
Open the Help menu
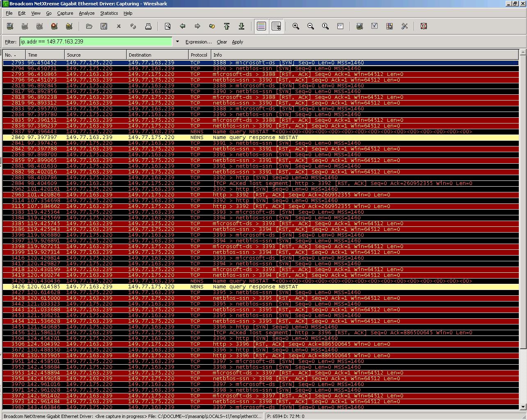(x=128, y=13)
